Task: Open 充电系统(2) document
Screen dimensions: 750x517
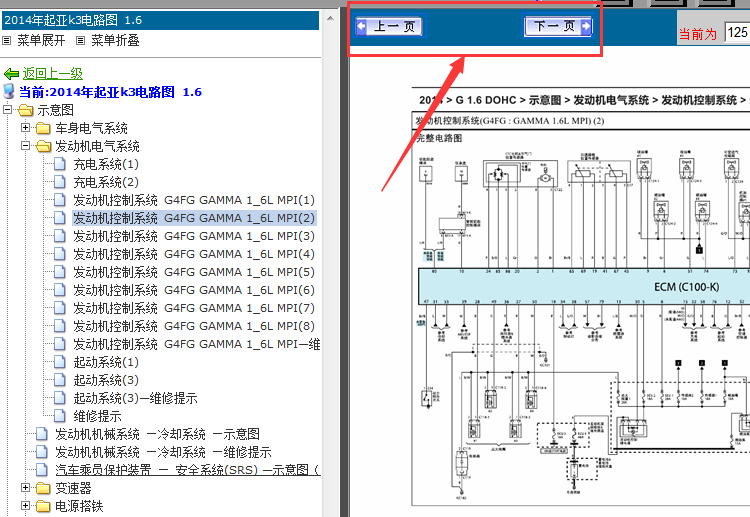Action: [x=106, y=182]
